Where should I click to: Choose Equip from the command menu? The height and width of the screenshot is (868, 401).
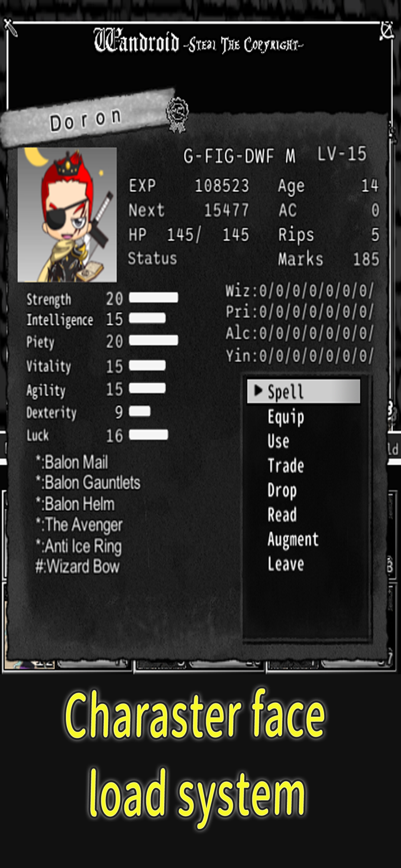point(286,417)
